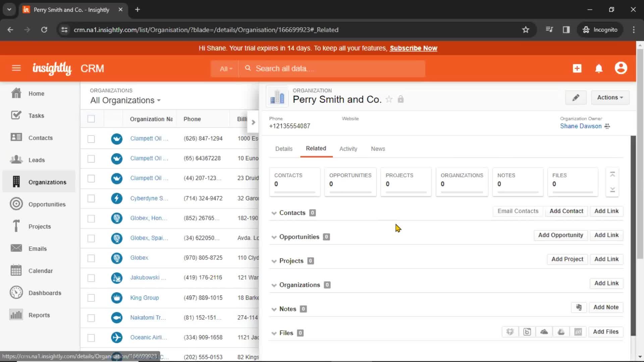The width and height of the screenshot is (644, 362).
Task: Check the Oceanic Airlines row checkbox
Action: [91, 338]
